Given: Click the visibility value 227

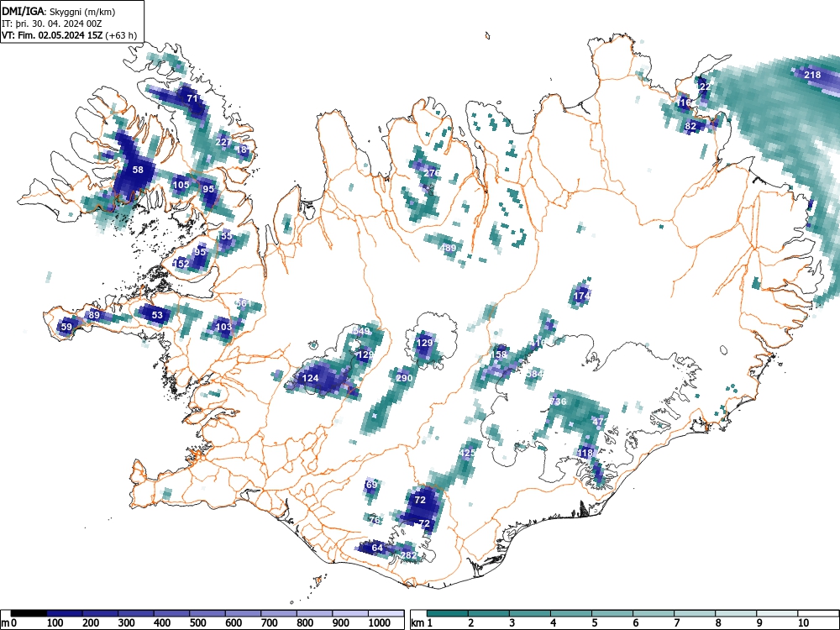Looking at the screenshot, I should [x=223, y=142].
